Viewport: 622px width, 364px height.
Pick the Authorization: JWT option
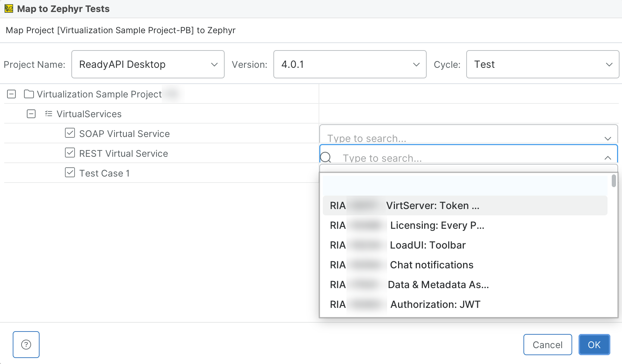point(465,304)
